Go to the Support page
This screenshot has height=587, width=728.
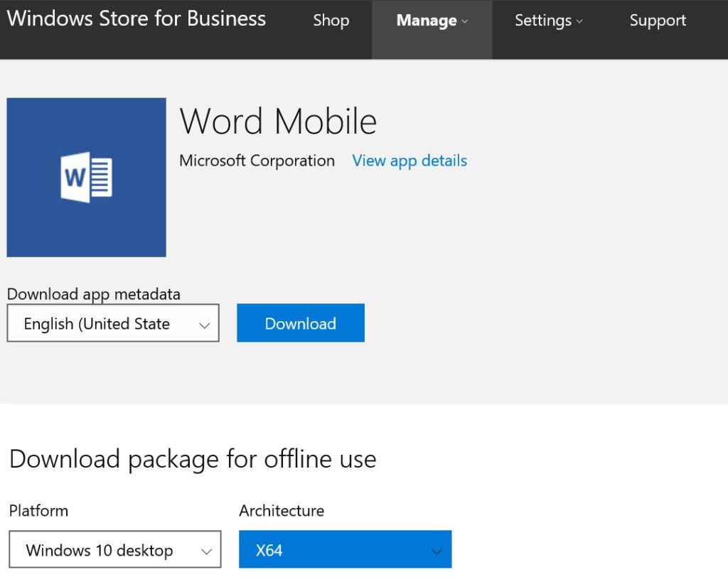[x=658, y=21]
